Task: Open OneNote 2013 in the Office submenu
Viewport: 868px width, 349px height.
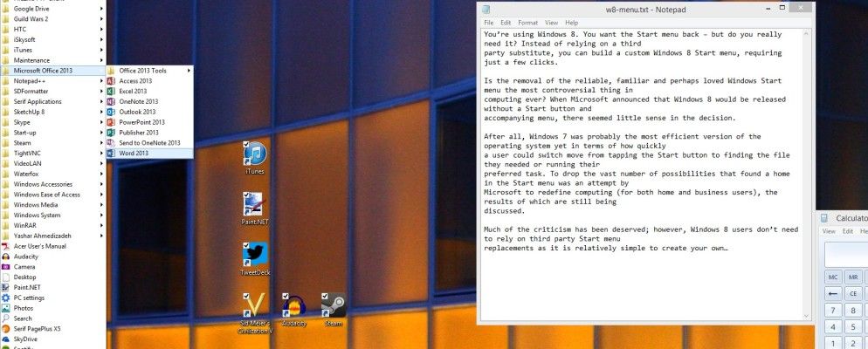Action: pyautogui.click(x=149, y=101)
